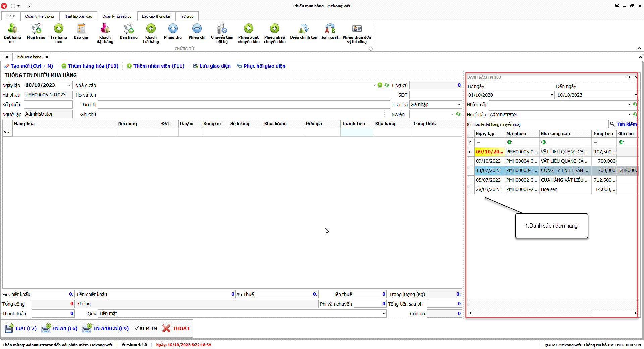The height and width of the screenshot is (349, 644).
Task: Pin the Danh sách phiếu panel
Action: (x=629, y=77)
